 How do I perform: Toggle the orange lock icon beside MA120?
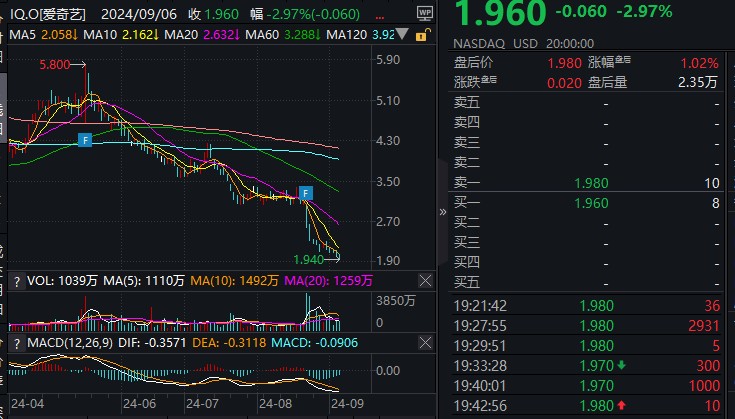(422, 35)
